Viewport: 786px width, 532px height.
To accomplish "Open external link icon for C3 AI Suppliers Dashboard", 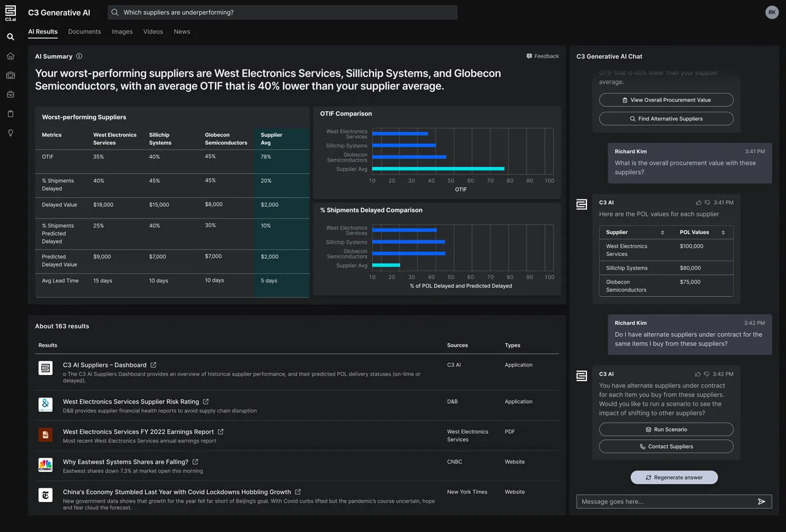I will 154,365.
